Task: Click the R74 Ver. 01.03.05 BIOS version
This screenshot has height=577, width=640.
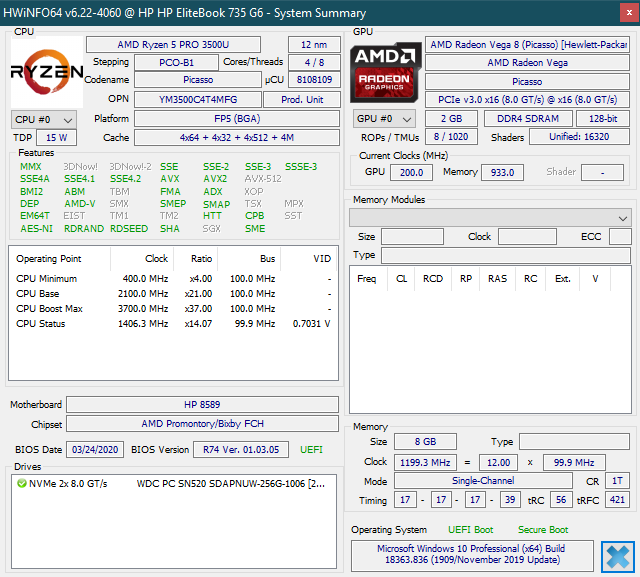Action: [x=241, y=450]
